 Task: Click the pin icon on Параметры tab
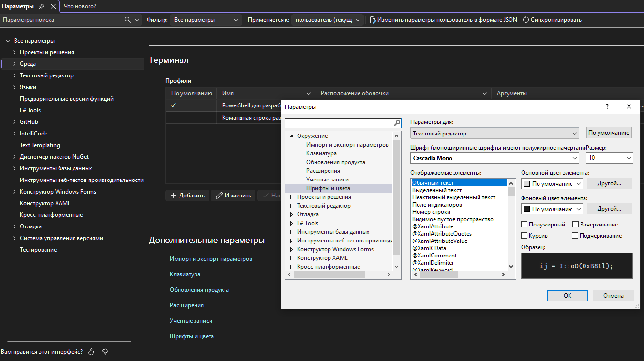[42, 6]
